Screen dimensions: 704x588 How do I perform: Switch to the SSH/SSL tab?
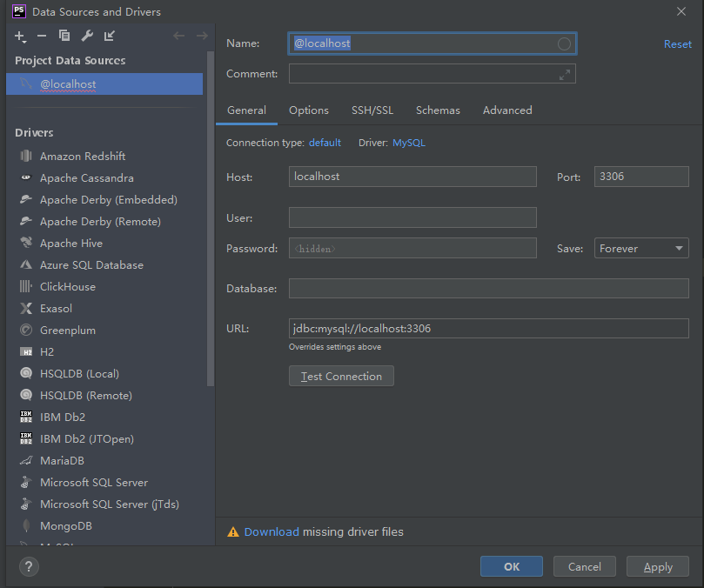[372, 110]
